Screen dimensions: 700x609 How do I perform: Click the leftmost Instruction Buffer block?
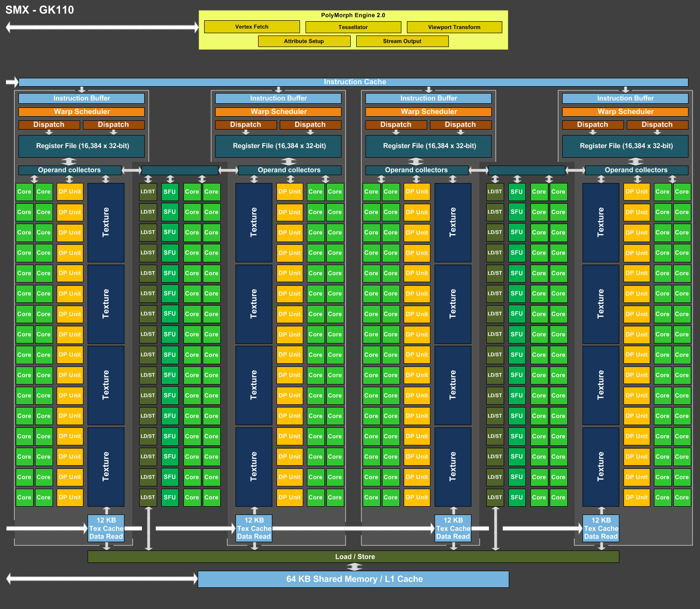coord(82,98)
